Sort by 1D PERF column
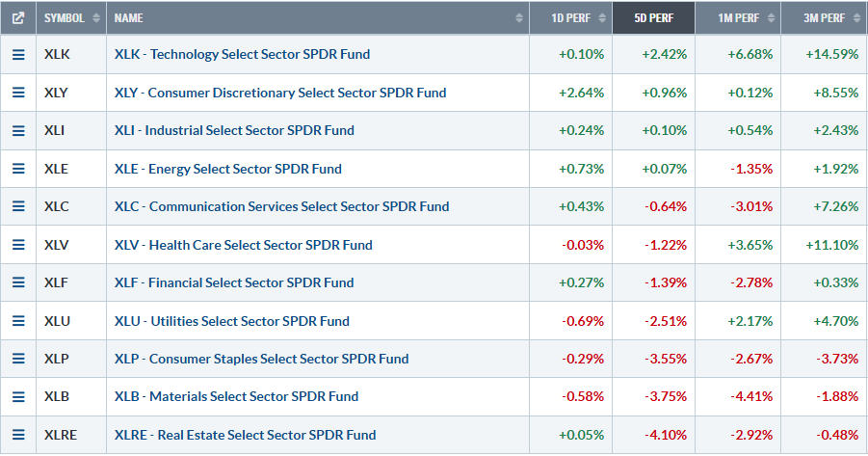 [x=576, y=17]
